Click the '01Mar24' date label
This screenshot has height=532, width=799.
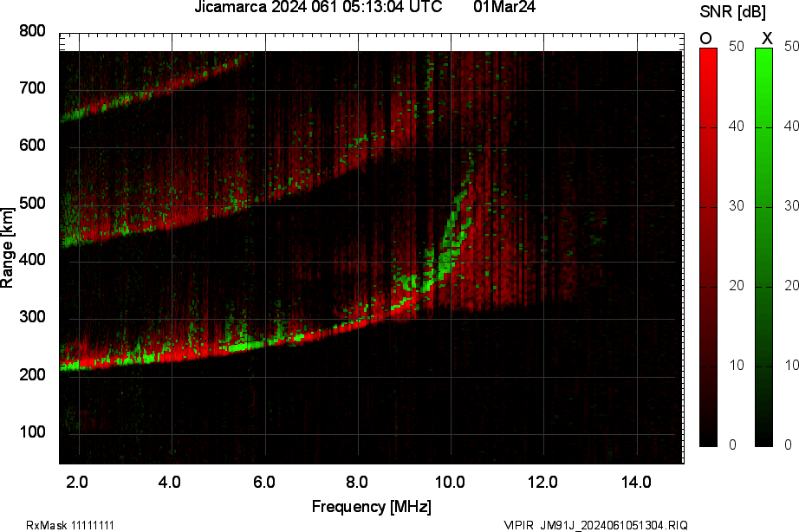click(x=504, y=7)
